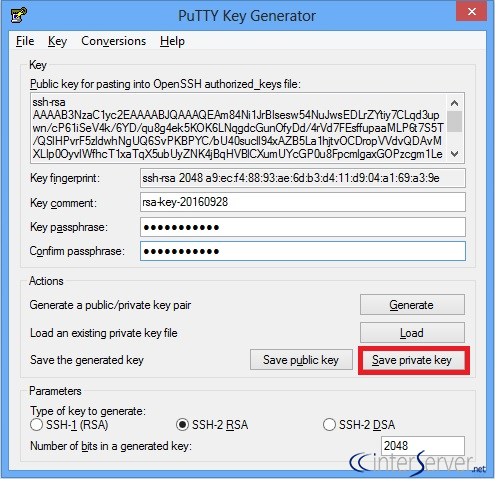Select the SSH-2 RSA key type
The image size is (495, 479).
tap(212, 425)
